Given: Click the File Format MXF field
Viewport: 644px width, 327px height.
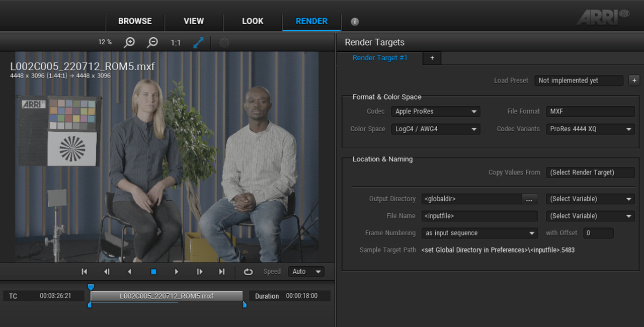Looking at the screenshot, I should coord(591,111).
